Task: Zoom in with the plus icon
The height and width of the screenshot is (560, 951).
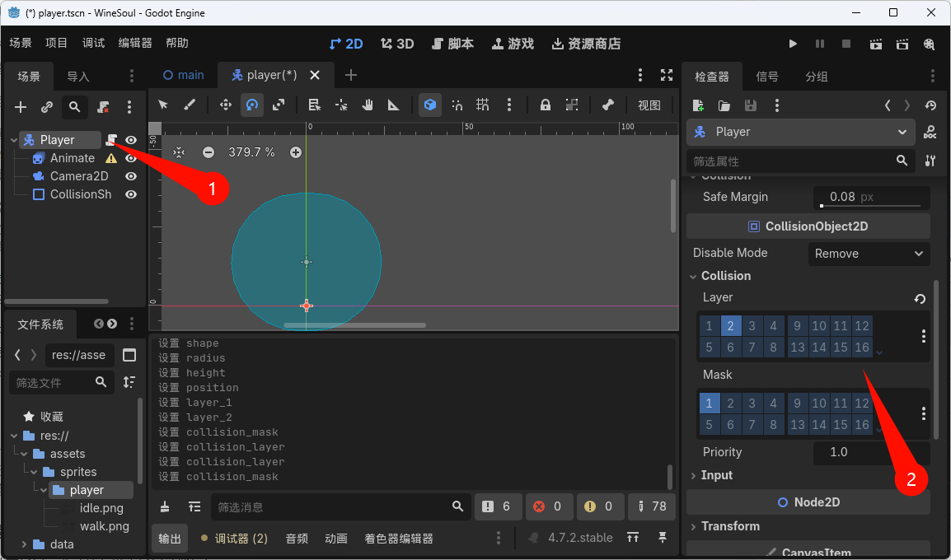Action: pyautogui.click(x=295, y=152)
